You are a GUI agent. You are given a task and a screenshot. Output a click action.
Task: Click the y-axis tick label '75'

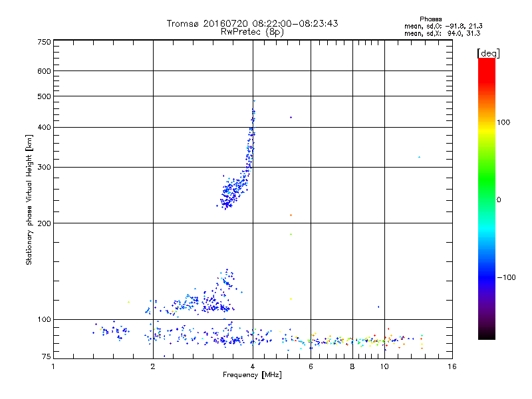tap(47, 356)
